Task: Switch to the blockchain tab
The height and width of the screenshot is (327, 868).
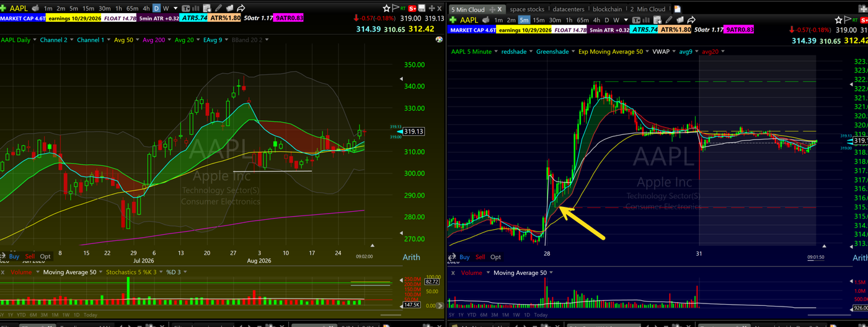Action: [x=608, y=9]
